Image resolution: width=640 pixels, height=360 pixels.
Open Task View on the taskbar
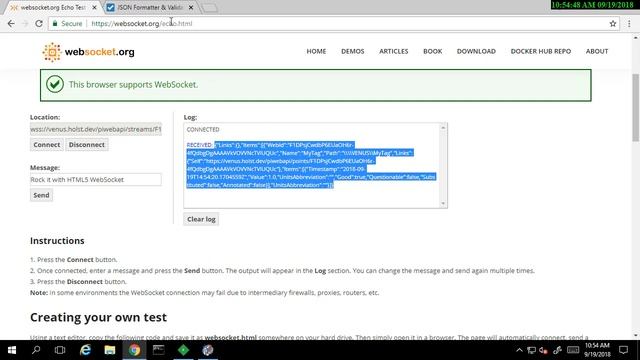pyautogui.click(x=60, y=350)
